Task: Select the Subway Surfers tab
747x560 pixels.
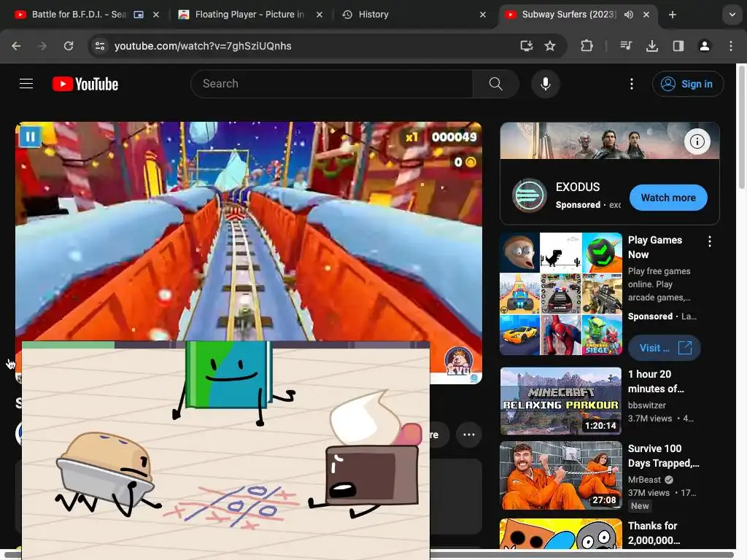Action: [569, 15]
